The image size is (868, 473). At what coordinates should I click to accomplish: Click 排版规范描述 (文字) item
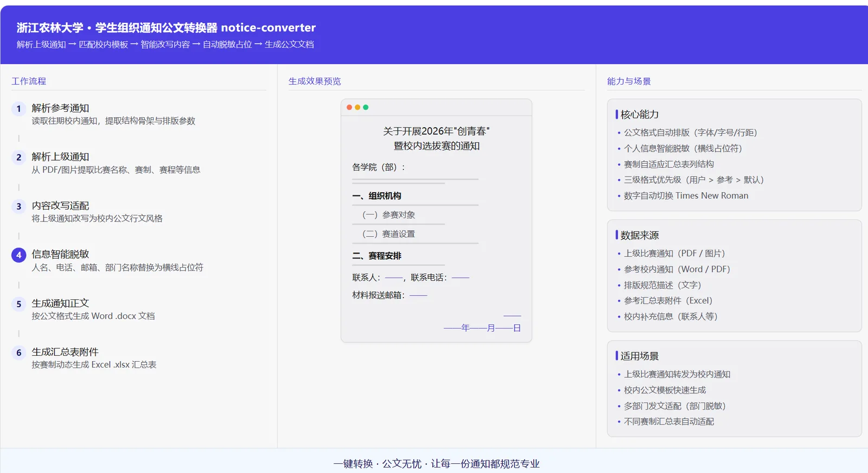(x=662, y=285)
